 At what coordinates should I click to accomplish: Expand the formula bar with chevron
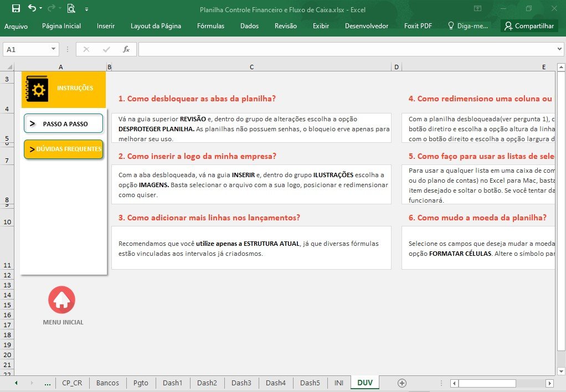click(x=559, y=49)
